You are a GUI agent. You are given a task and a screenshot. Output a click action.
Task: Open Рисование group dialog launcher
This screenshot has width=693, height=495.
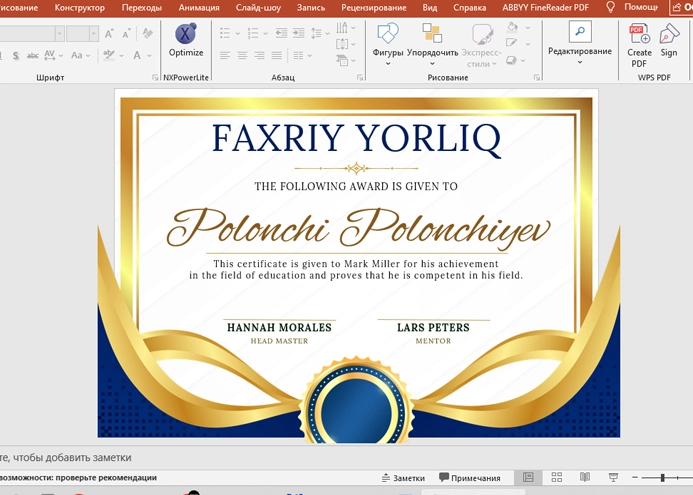[537, 77]
